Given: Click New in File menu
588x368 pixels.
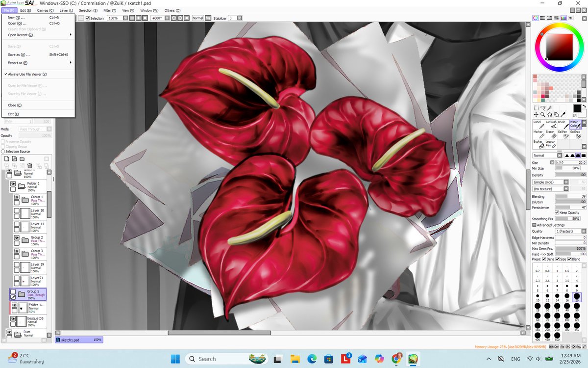Looking at the screenshot, I should tap(38, 17).
